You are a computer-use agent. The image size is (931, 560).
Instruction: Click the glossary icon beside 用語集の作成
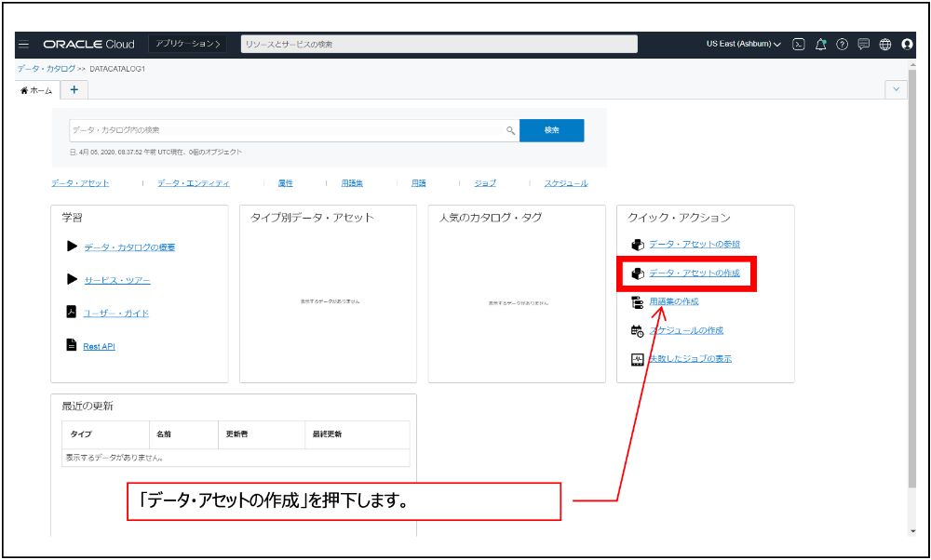click(x=638, y=302)
